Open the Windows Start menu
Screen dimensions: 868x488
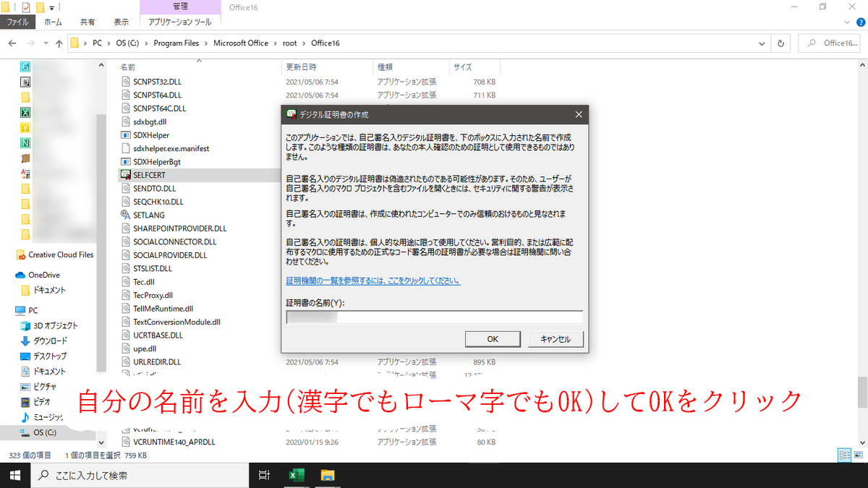coord(14,475)
